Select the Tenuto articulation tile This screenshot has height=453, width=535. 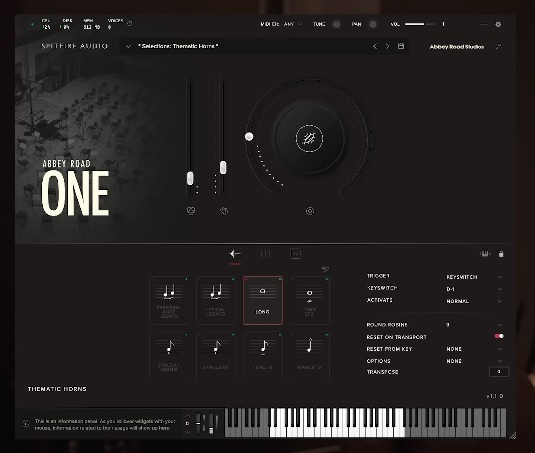[263, 355]
